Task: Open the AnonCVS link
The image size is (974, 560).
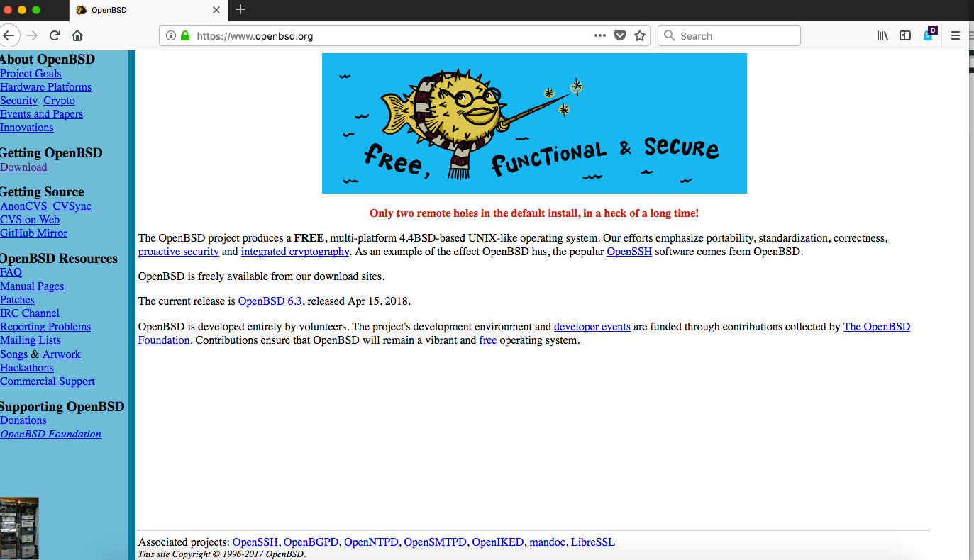Action: 23,206
